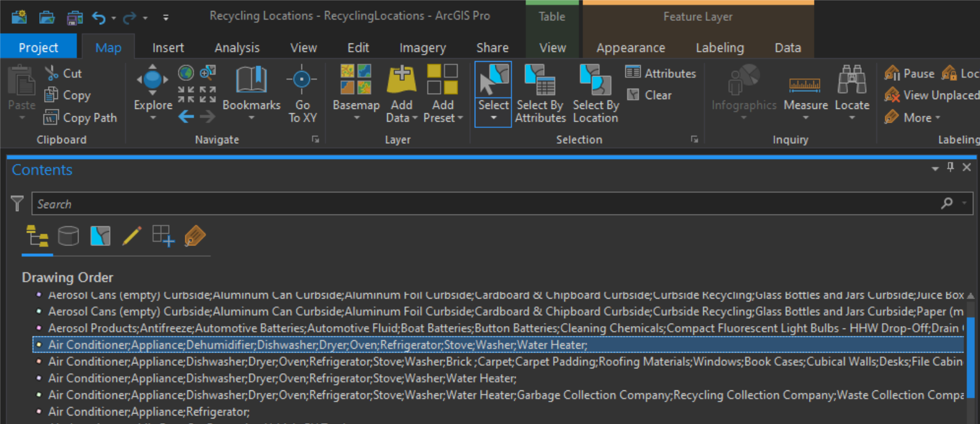The height and width of the screenshot is (424, 980).
Task: List By Selection in Contents
Action: 100,236
